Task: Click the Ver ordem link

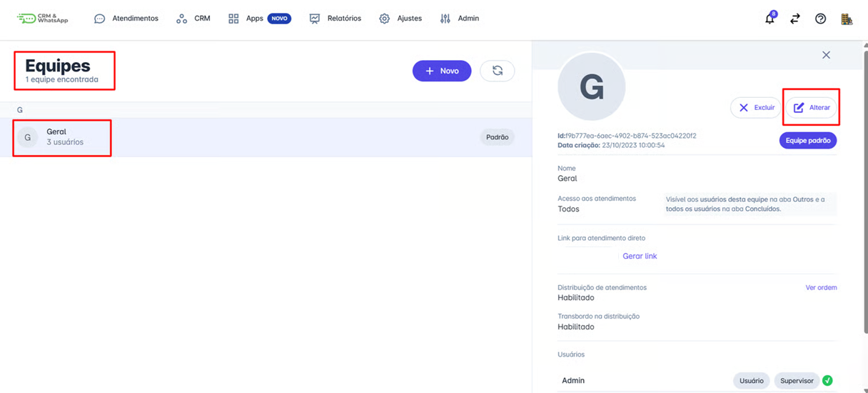Action: click(x=821, y=287)
